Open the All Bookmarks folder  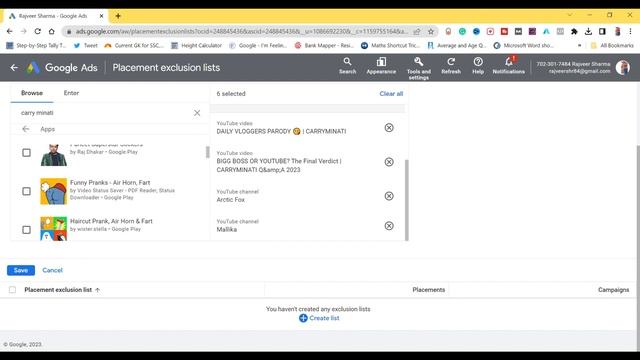[612, 45]
